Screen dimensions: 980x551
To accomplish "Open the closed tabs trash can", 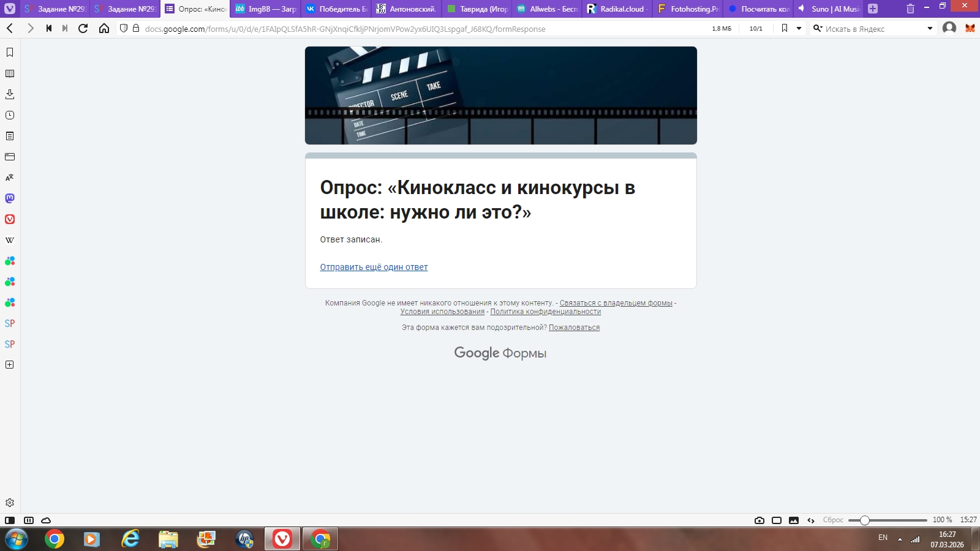I will click(910, 9).
